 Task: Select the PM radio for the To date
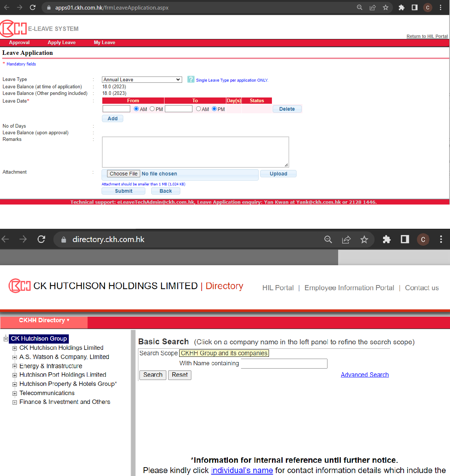[x=214, y=109]
